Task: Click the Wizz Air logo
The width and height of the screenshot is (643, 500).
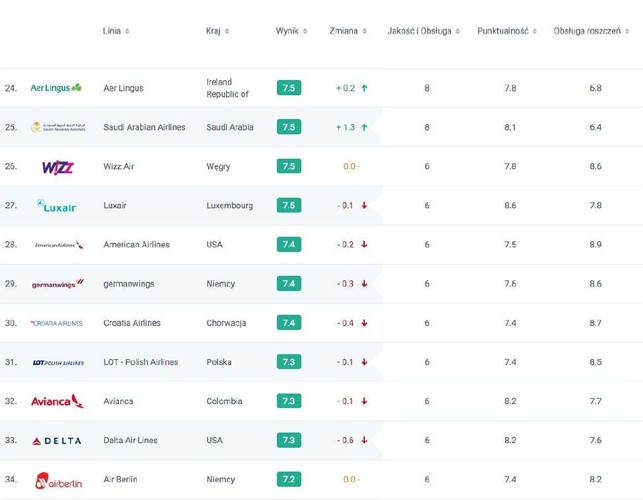Action: coord(58,167)
